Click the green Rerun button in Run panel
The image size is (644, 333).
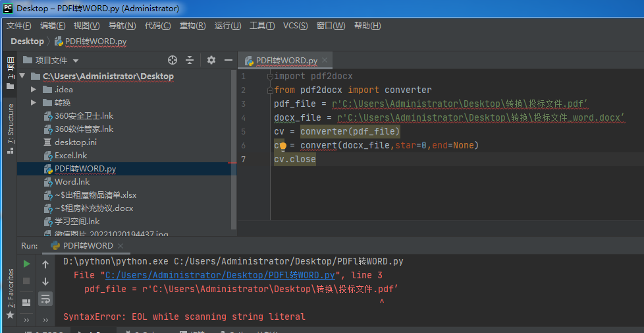(x=26, y=264)
